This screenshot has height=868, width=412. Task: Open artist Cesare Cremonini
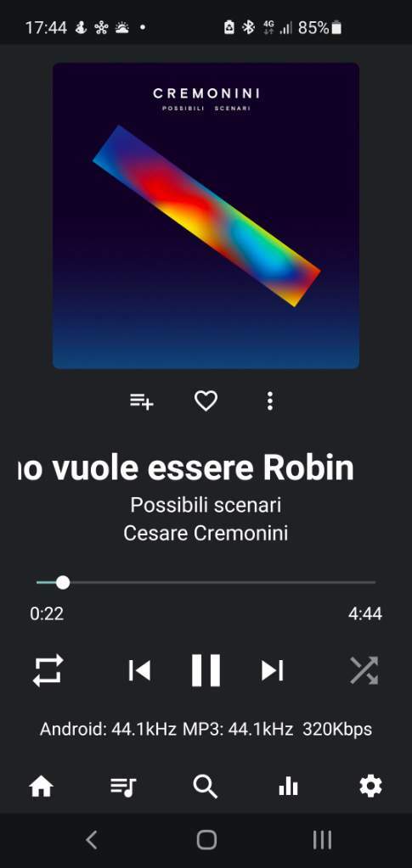click(206, 534)
